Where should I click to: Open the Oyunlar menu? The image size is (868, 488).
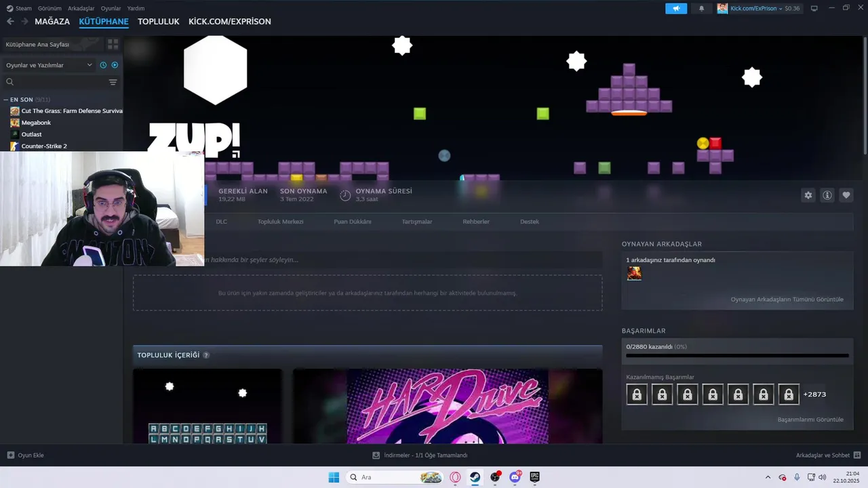[x=111, y=8]
